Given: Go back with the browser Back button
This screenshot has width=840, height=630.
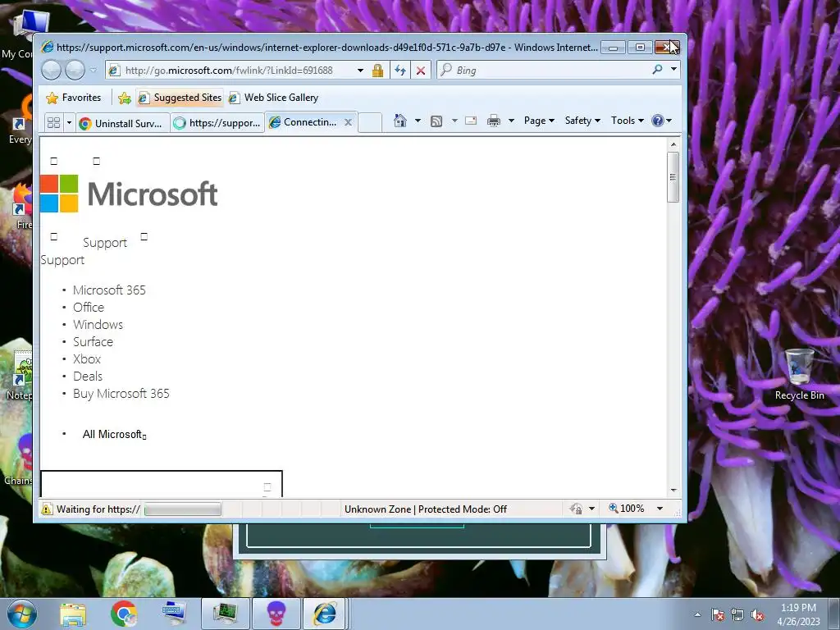Looking at the screenshot, I should (52, 71).
